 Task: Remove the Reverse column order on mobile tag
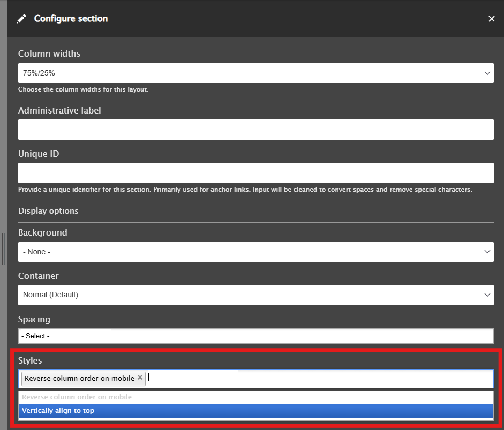140,378
